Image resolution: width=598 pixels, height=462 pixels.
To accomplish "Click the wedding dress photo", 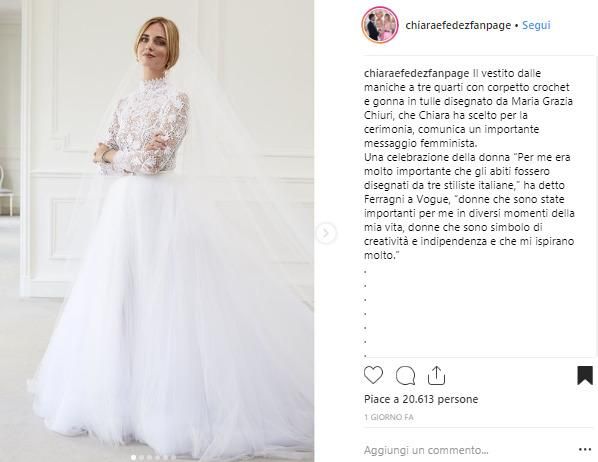I will click(x=157, y=231).
